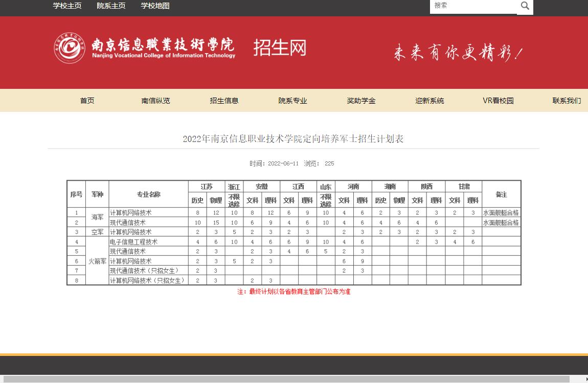The height and width of the screenshot is (383, 588).
Task: Click the 备注 column header
Action: [x=501, y=195]
